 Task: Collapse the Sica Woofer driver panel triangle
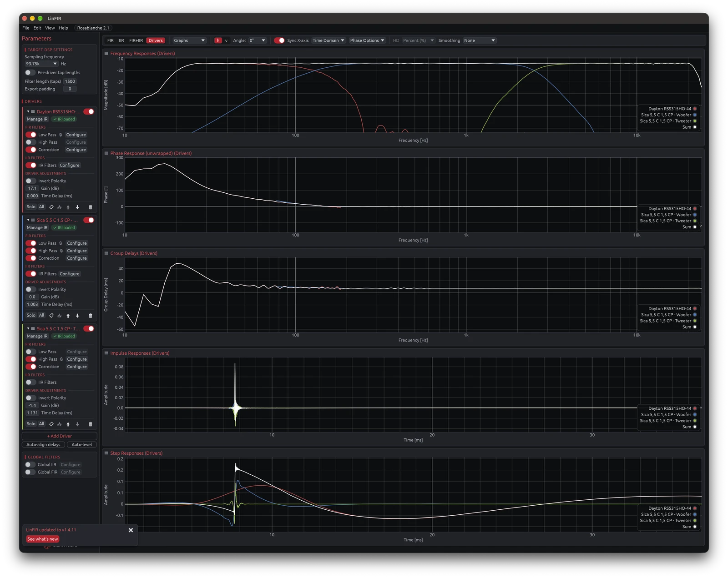(x=28, y=220)
